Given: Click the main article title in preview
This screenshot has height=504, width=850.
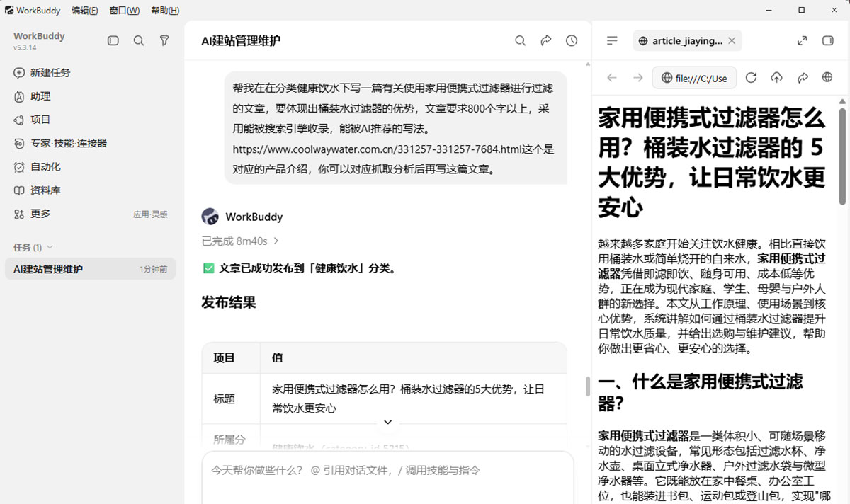Looking at the screenshot, I should 712,163.
